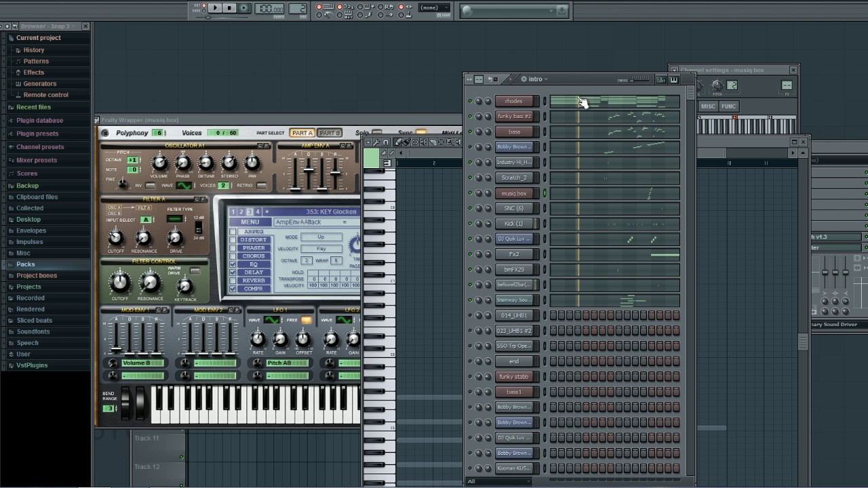Open the INPUT SELECT A selector
Viewport: 868px width, 488px height.
point(146,220)
